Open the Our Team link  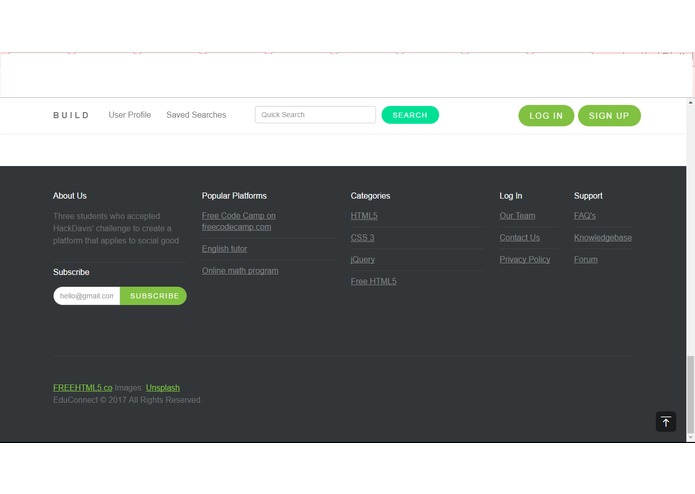[x=517, y=216]
